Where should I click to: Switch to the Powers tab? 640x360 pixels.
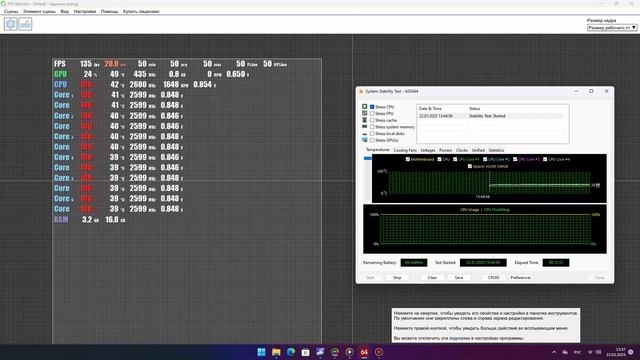coord(446,150)
